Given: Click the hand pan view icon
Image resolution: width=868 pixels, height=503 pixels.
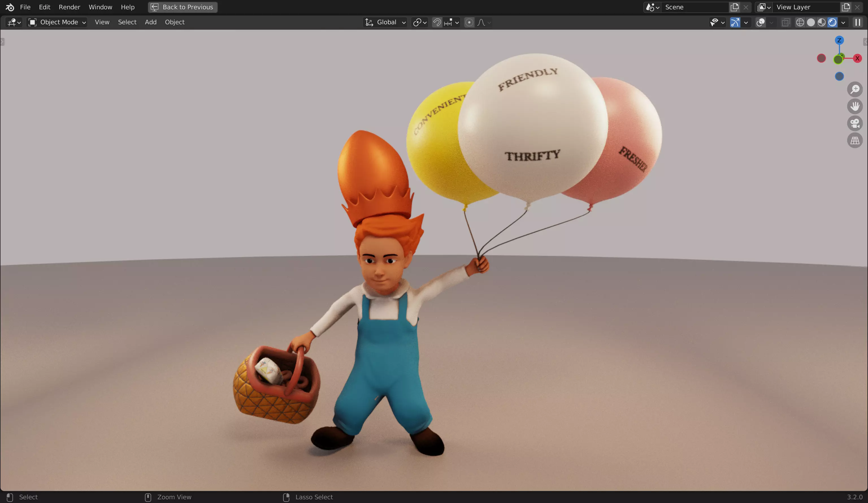Looking at the screenshot, I should (x=854, y=106).
